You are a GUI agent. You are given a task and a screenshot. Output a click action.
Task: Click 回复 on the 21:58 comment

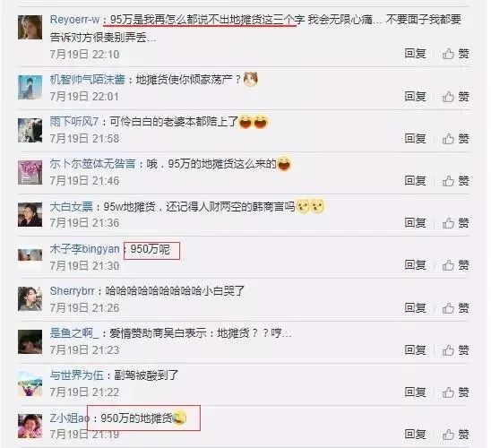point(415,138)
